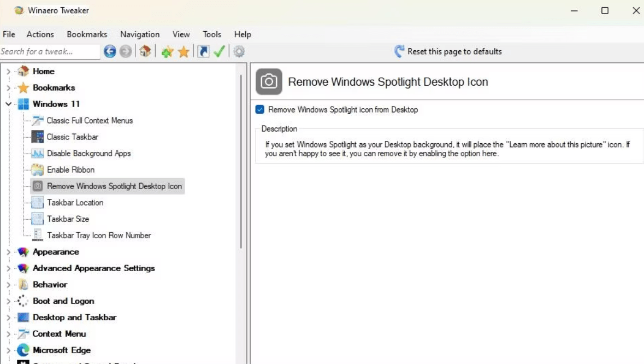Open the Navigation menu
Screen dimensions: 644x364
140,34
